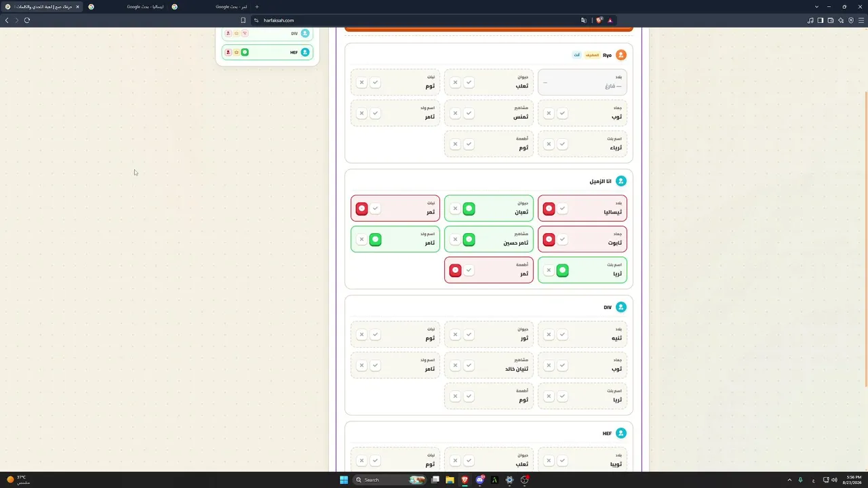Image resolution: width=868 pixels, height=488 pixels.
Task: Open a new browser tab
Action: click(257, 7)
